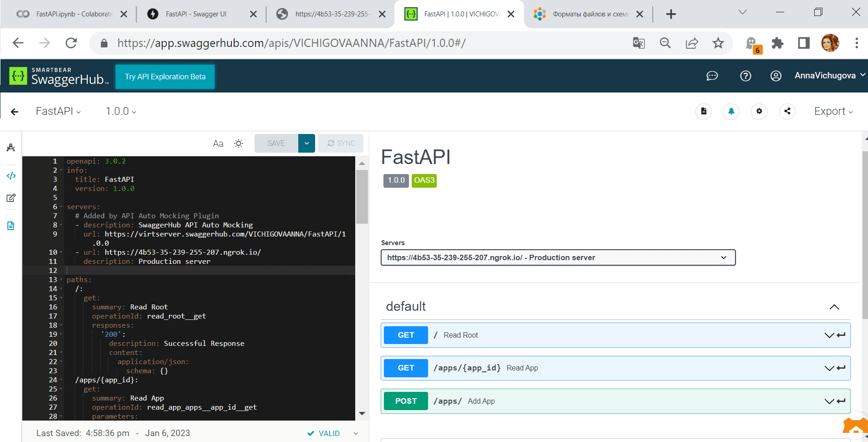The image size is (868, 442).
Task: Click the notifications bell icon
Action: coord(731,111)
